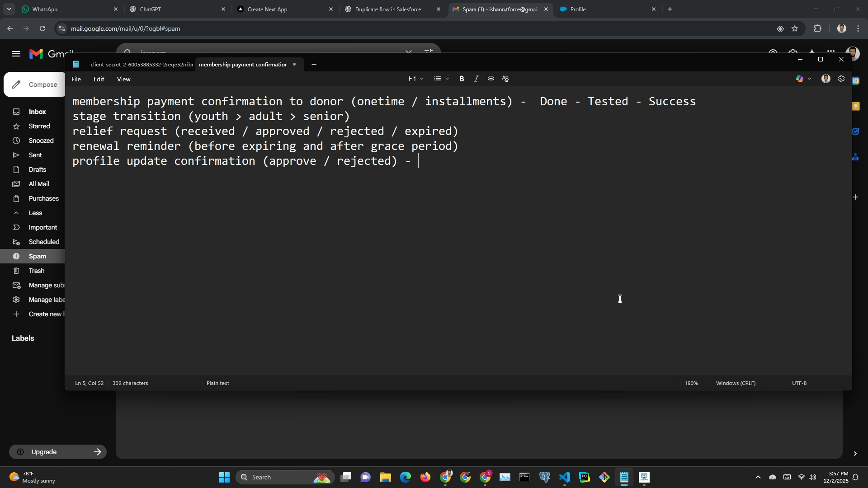This screenshot has width=868, height=488.
Task: Insert a link using toolbar icon
Action: coord(491,79)
